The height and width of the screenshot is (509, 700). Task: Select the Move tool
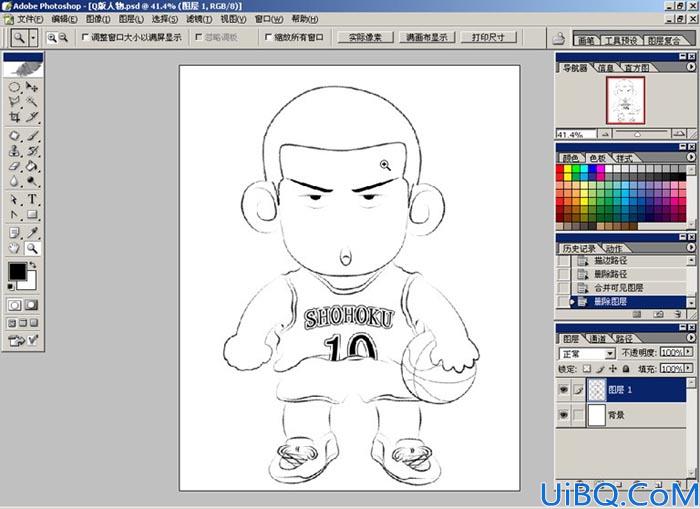click(32, 87)
